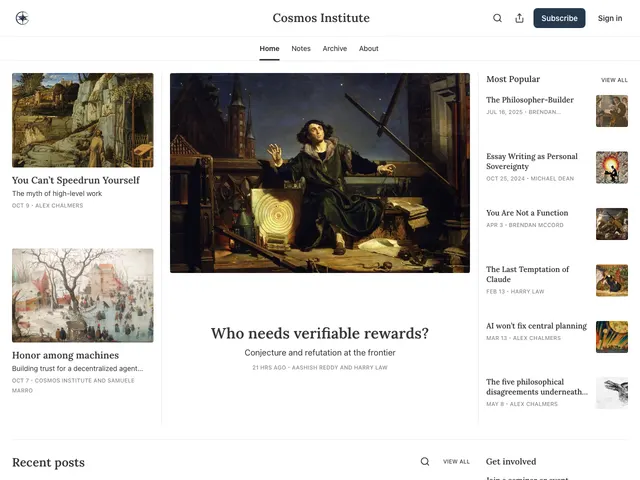640x480 pixels.
Task: Click the search icon beside Recent posts
Action: 425,461
